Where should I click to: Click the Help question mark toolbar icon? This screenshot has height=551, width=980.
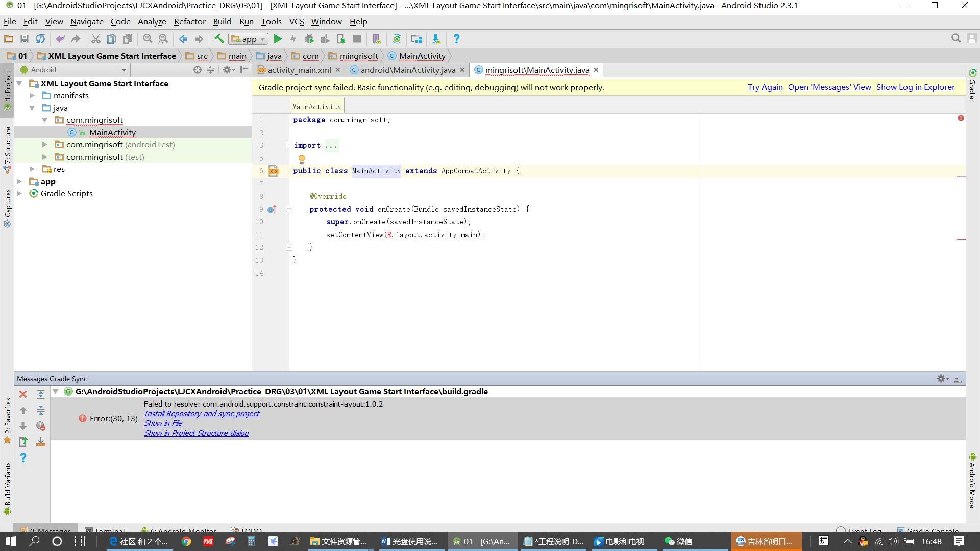(456, 39)
